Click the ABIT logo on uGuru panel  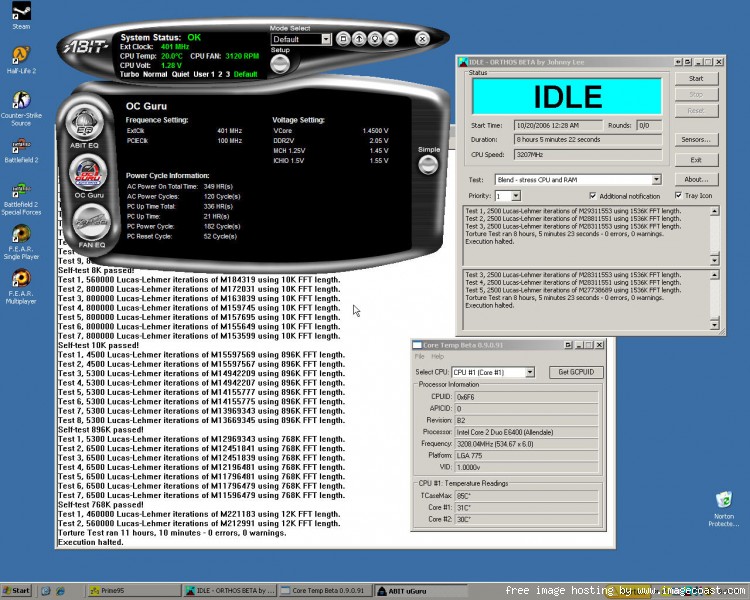tap(86, 47)
